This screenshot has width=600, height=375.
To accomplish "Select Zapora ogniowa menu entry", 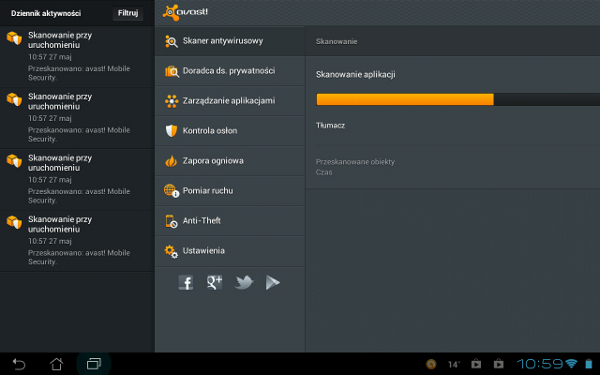I will (x=230, y=161).
